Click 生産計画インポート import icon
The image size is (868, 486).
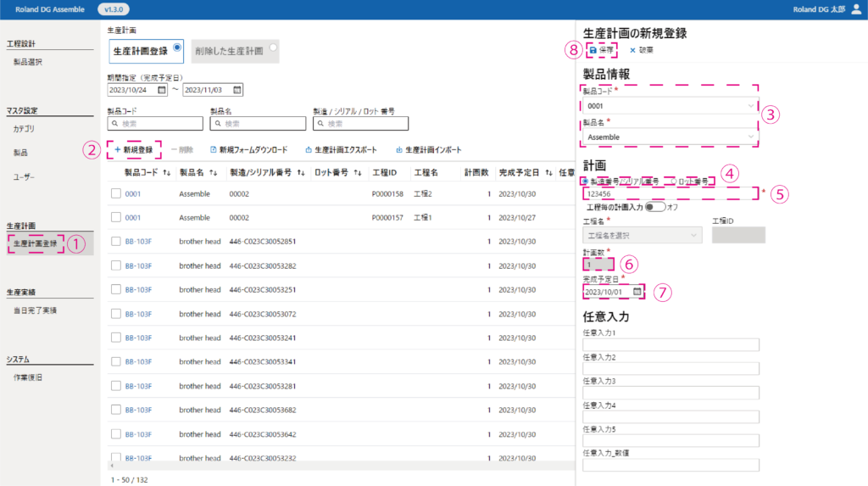tap(398, 150)
